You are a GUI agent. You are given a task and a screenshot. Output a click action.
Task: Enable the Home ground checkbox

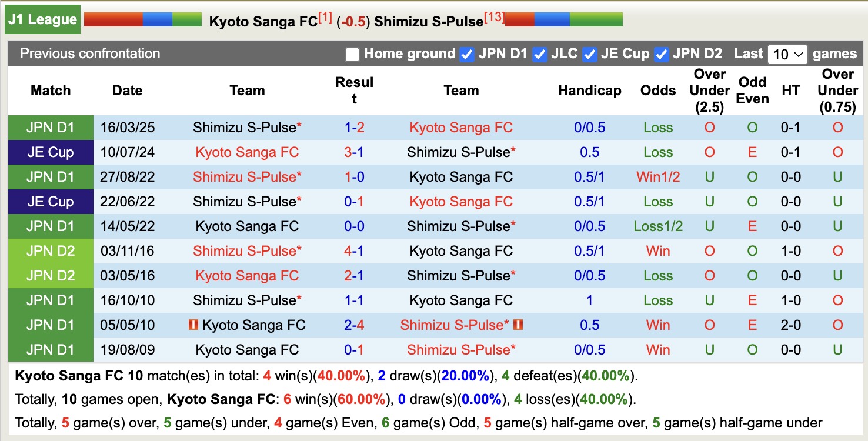pyautogui.click(x=352, y=54)
